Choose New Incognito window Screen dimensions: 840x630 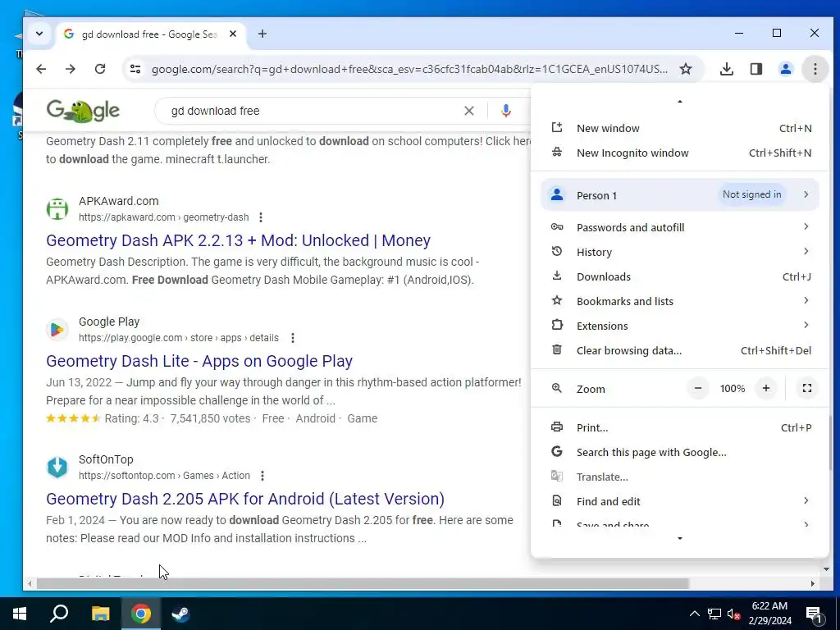tap(680, 153)
